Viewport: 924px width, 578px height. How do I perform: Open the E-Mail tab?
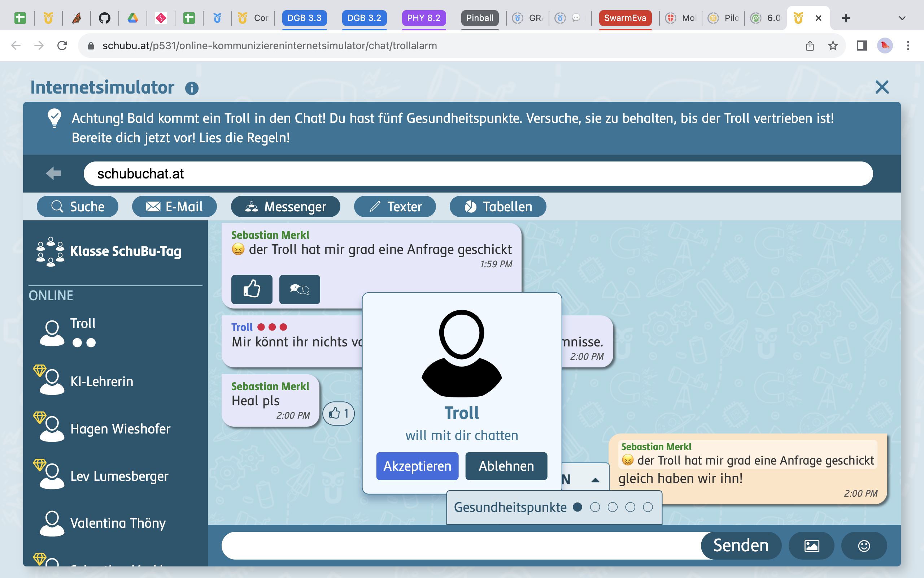174,206
